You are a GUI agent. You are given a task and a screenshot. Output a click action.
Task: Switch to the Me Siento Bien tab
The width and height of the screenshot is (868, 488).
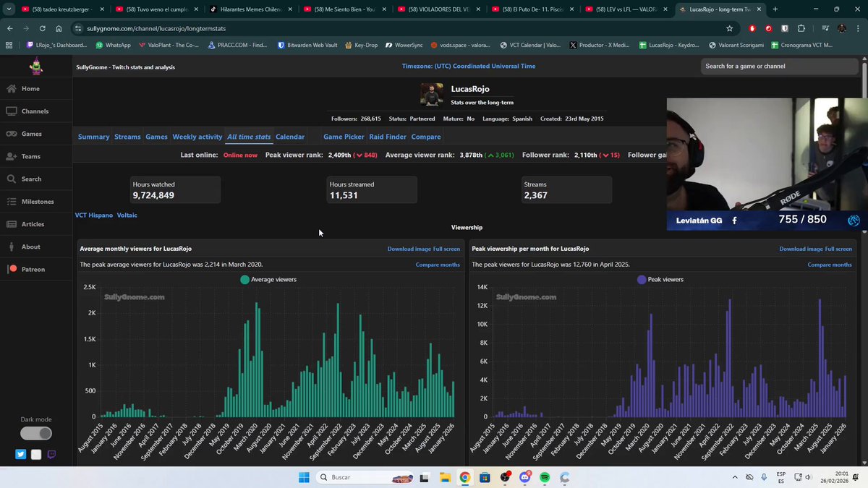click(344, 9)
